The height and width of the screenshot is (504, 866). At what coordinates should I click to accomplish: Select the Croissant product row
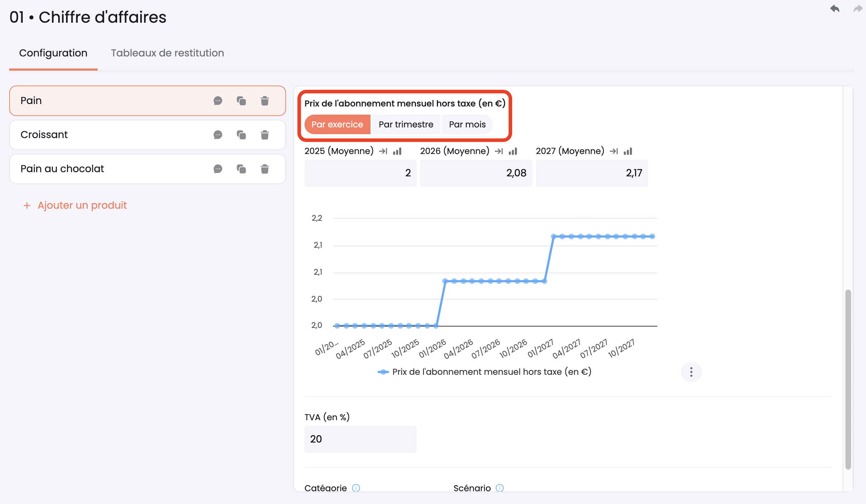pyautogui.click(x=148, y=135)
